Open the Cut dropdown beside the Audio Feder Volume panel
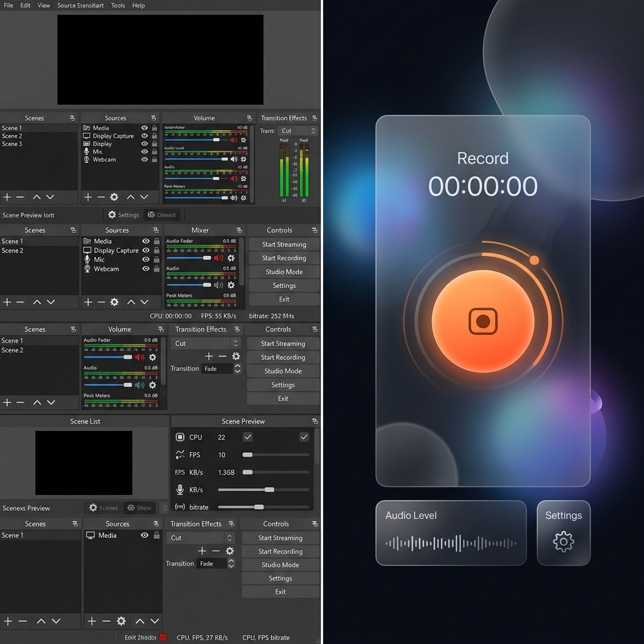This screenshot has height=644, width=644. click(206, 343)
